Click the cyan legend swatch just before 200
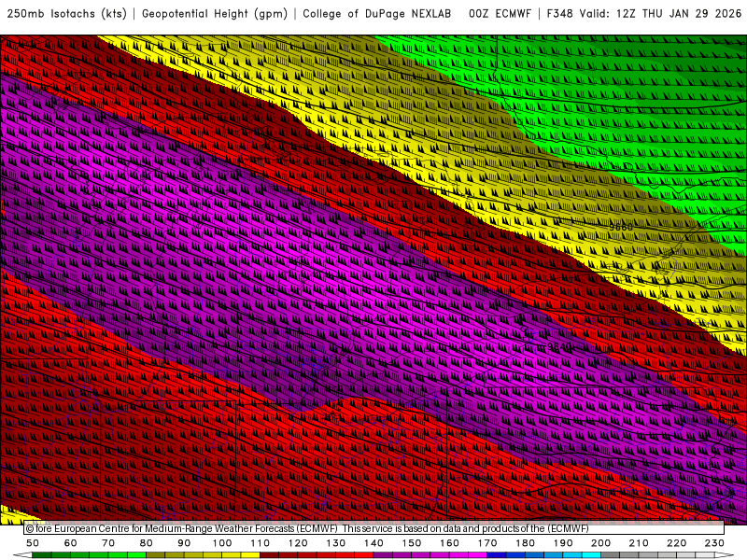Screen dimensions: 747x560 click(x=591, y=555)
